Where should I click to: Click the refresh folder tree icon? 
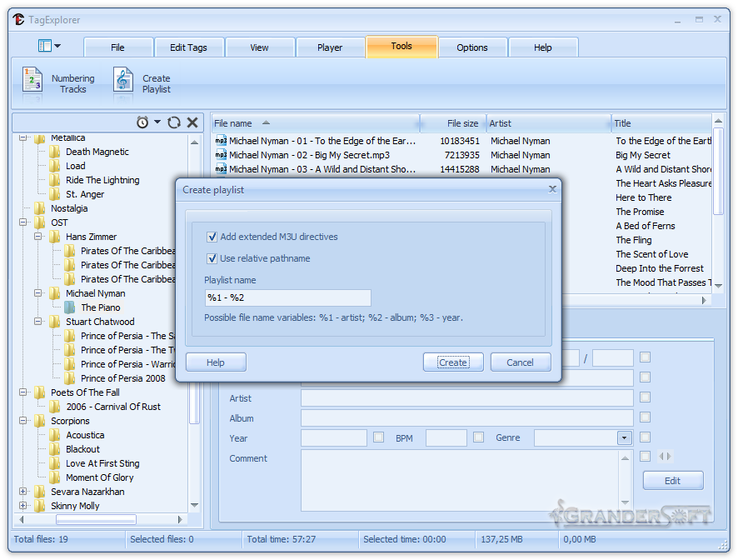pos(173,122)
